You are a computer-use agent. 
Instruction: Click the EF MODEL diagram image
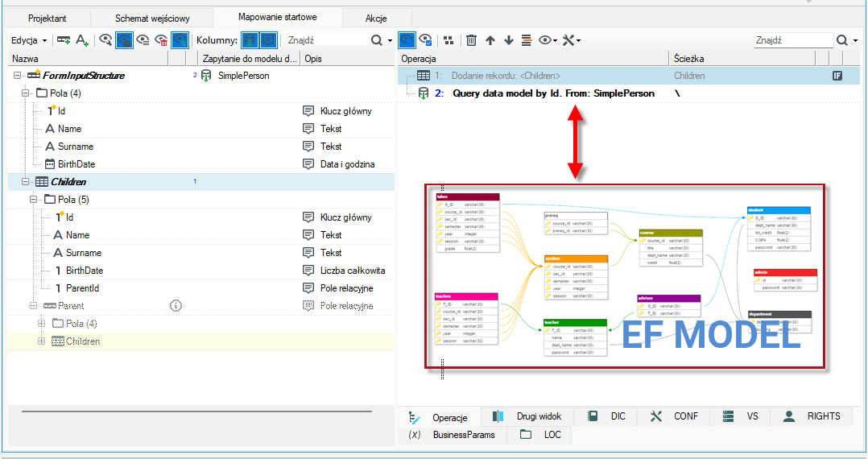pyautogui.click(x=625, y=275)
